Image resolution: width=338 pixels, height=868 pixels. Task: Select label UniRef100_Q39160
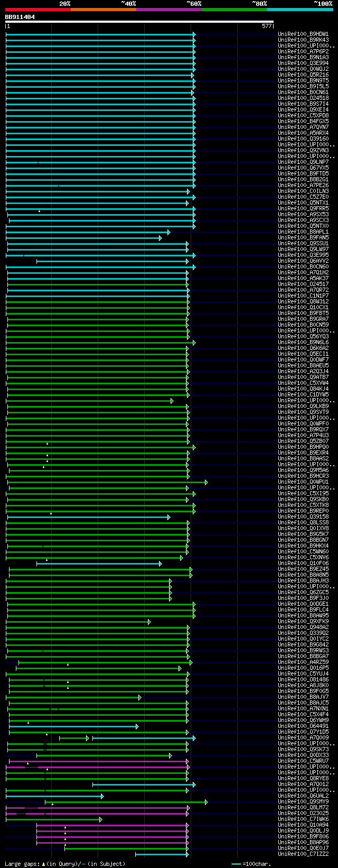303,139
